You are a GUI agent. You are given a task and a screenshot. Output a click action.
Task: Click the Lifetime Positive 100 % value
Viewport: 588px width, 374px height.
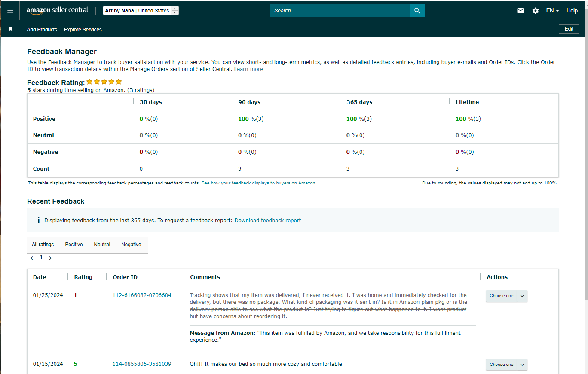(x=468, y=119)
